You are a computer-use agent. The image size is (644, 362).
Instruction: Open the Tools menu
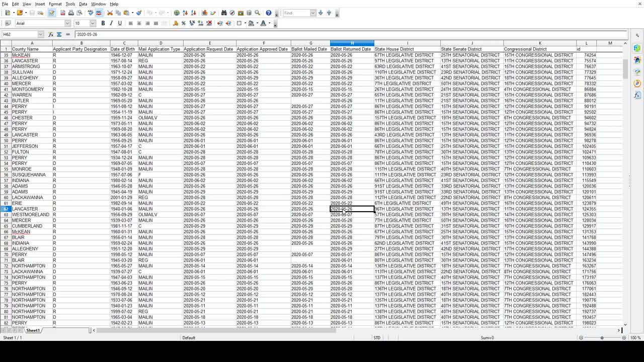70,4
